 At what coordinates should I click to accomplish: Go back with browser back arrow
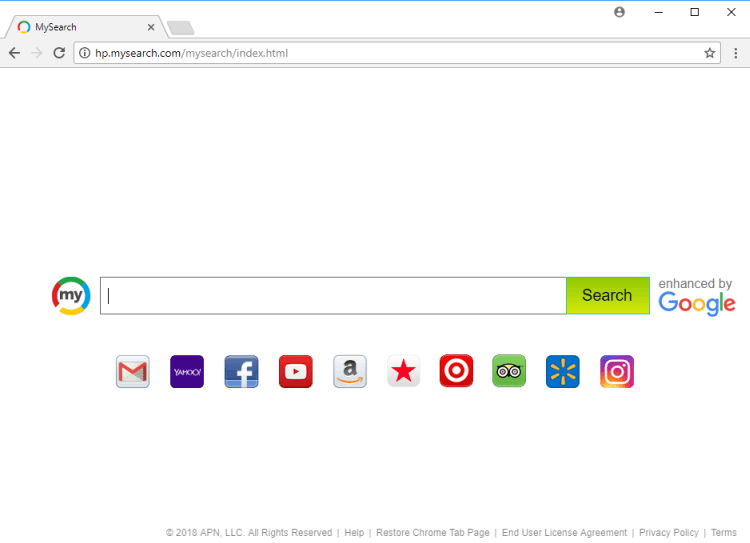click(14, 53)
